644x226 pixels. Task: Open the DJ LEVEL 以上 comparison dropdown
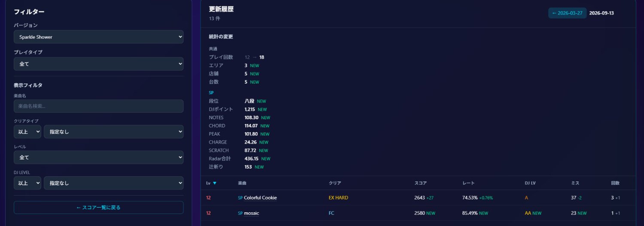pyautogui.click(x=27, y=183)
